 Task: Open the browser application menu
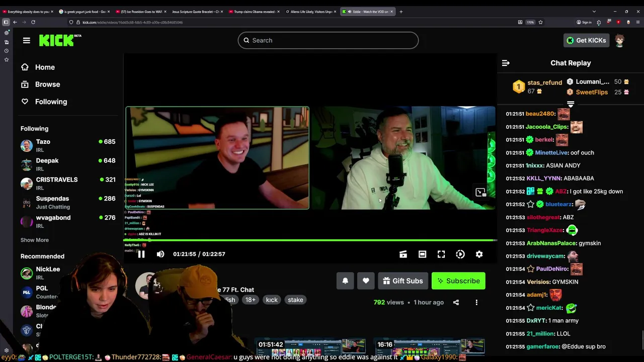[x=638, y=22]
